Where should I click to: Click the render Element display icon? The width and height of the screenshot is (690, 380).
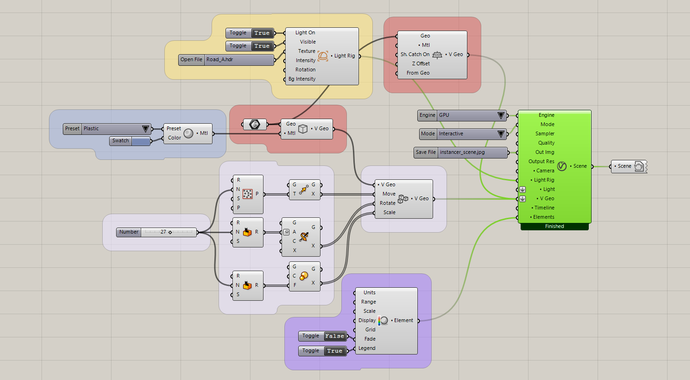[383, 321]
